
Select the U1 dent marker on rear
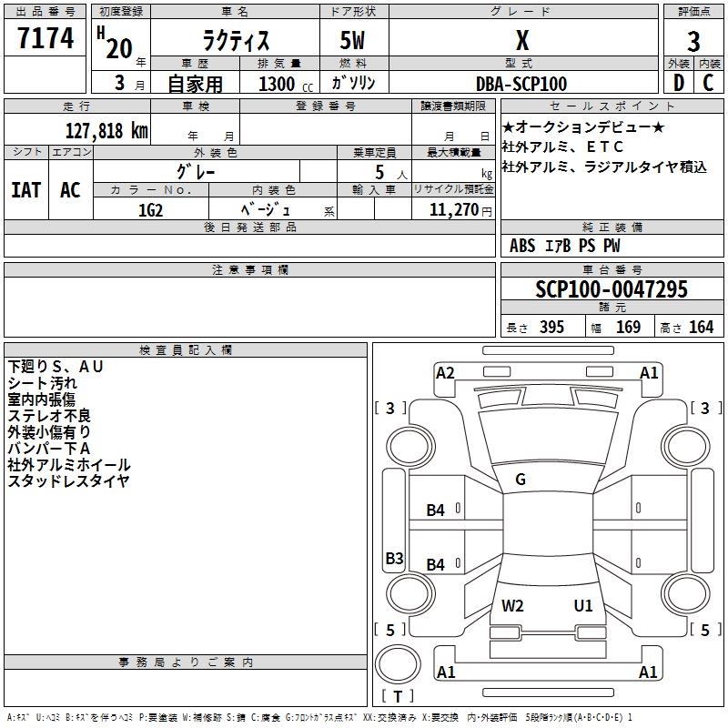coord(583,605)
